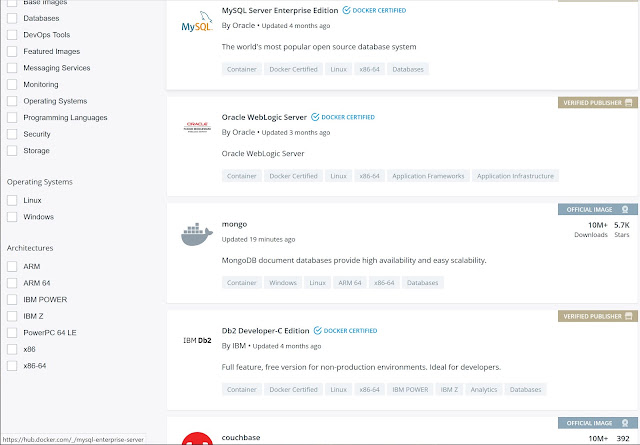Check Operating Systems category checkbox
640x445 pixels.
(x=12, y=101)
